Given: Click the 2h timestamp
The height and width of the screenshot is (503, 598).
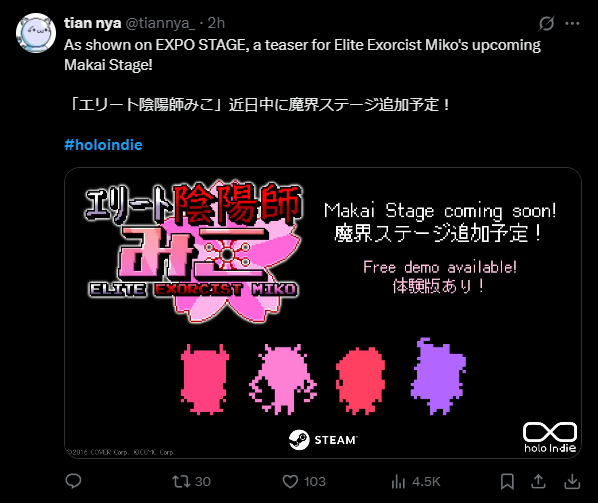Looking at the screenshot, I should (216, 23).
